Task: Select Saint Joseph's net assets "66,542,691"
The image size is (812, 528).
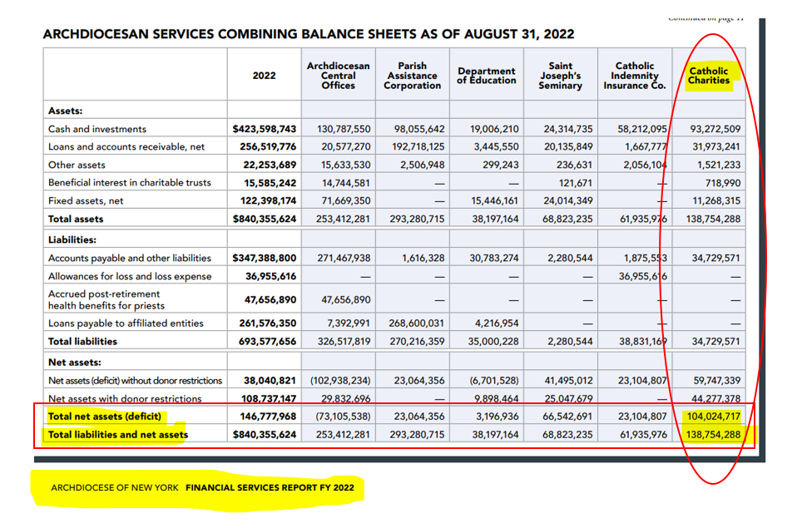Action: (567, 417)
